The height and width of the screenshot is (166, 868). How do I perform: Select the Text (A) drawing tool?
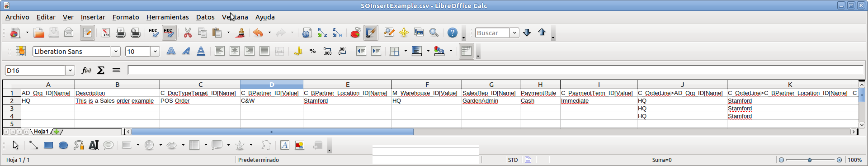[94, 145]
